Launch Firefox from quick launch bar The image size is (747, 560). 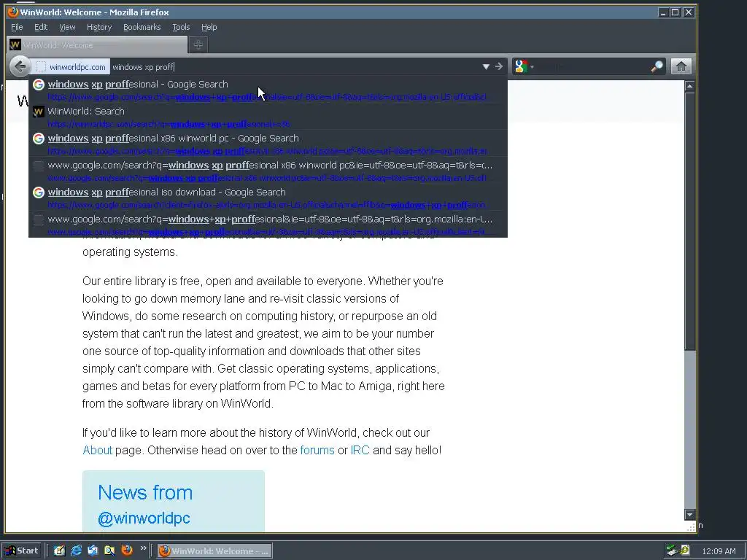tap(127, 551)
